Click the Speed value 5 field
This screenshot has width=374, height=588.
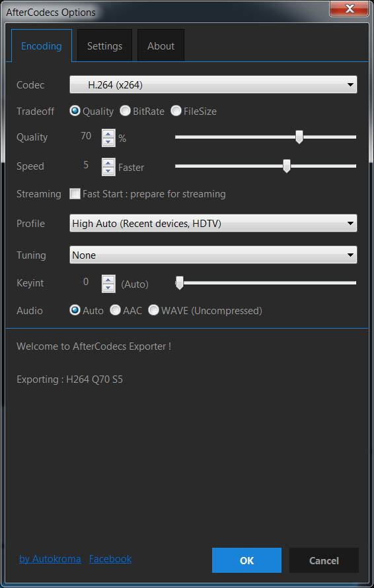point(86,165)
